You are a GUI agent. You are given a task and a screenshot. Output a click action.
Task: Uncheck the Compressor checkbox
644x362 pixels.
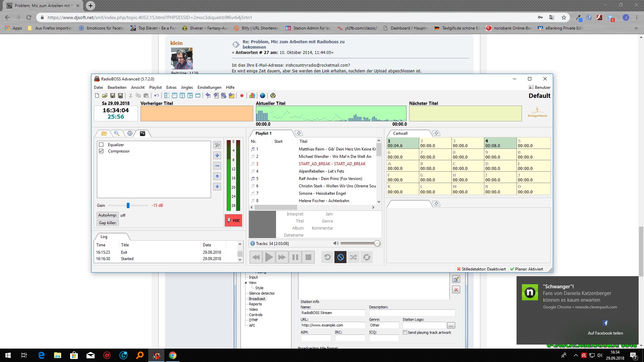(x=101, y=151)
